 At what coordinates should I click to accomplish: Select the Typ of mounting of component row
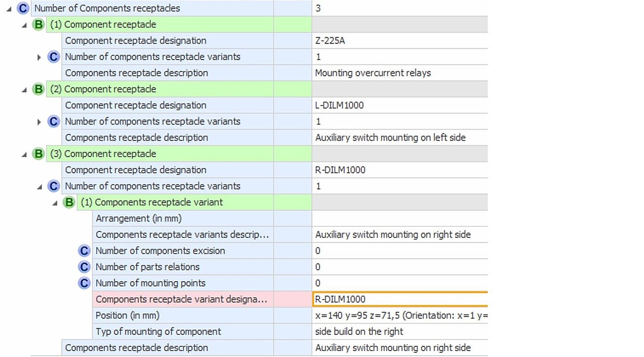[x=183, y=332]
